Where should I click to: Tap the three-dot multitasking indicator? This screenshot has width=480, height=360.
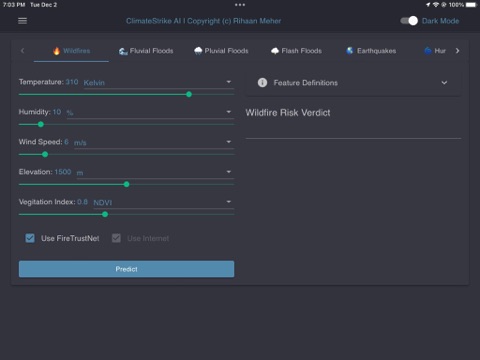point(240,5)
